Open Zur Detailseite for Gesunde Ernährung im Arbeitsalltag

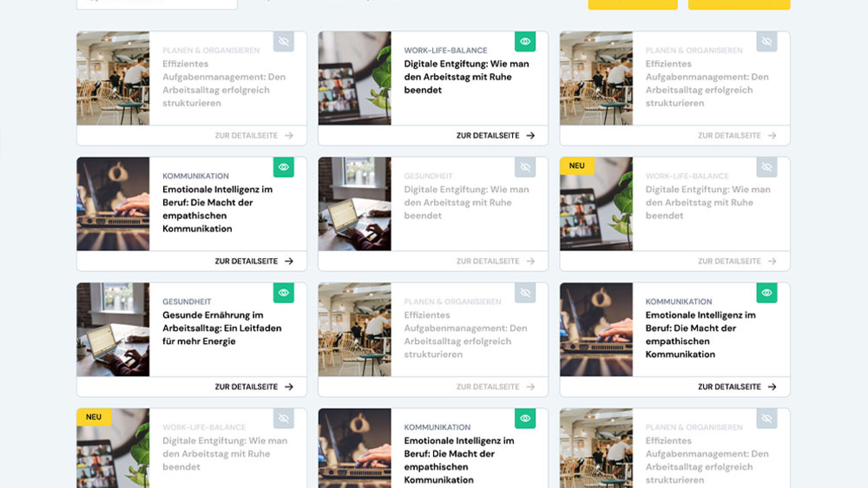[246, 386]
